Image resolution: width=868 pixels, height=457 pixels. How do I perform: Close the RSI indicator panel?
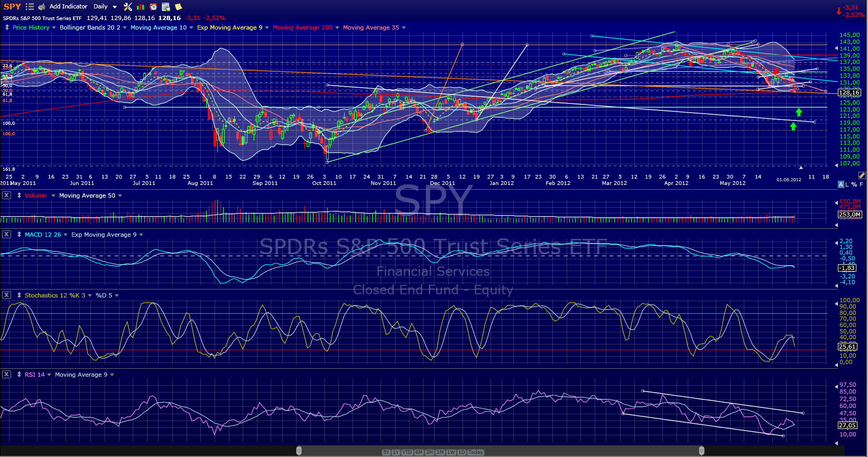point(6,375)
